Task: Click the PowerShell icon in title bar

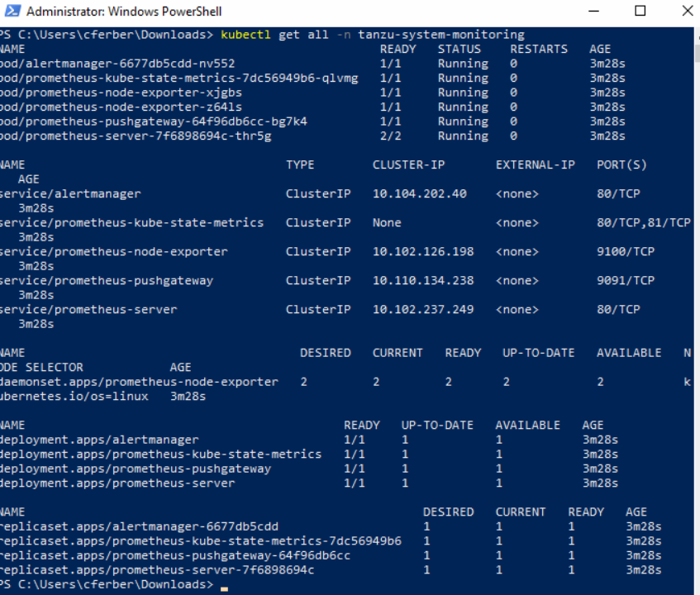Action: 10,12
